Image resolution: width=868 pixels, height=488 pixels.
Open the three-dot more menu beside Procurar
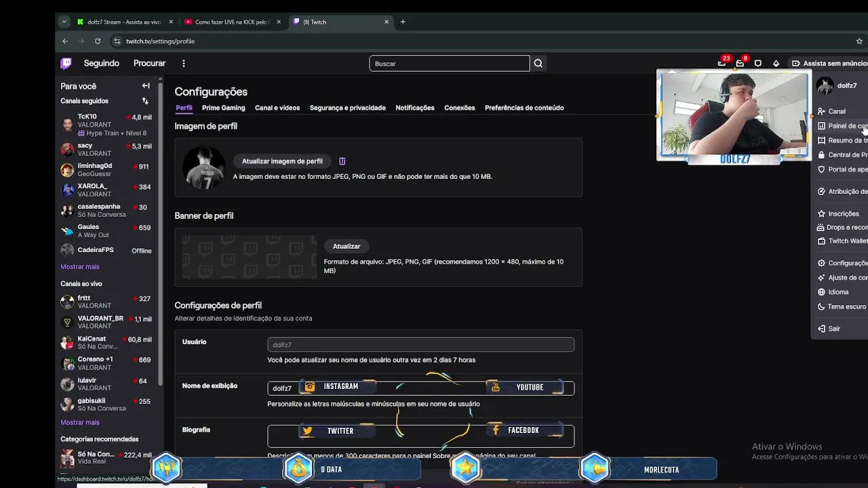click(183, 64)
